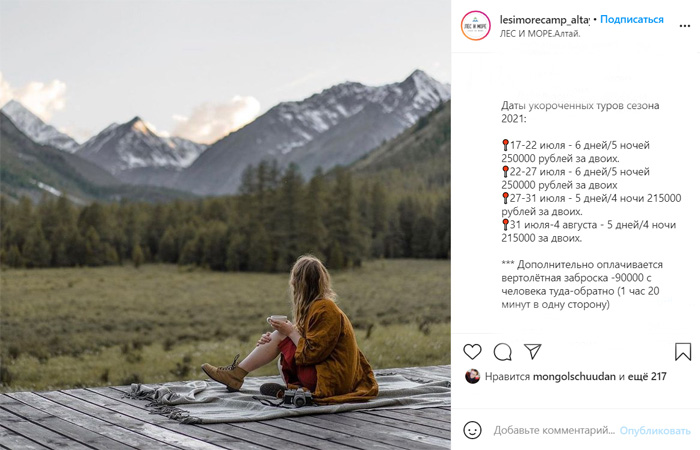Click the caption text about 2021 tour dates
700x450 pixels.
pyautogui.click(x=580, y=112)
